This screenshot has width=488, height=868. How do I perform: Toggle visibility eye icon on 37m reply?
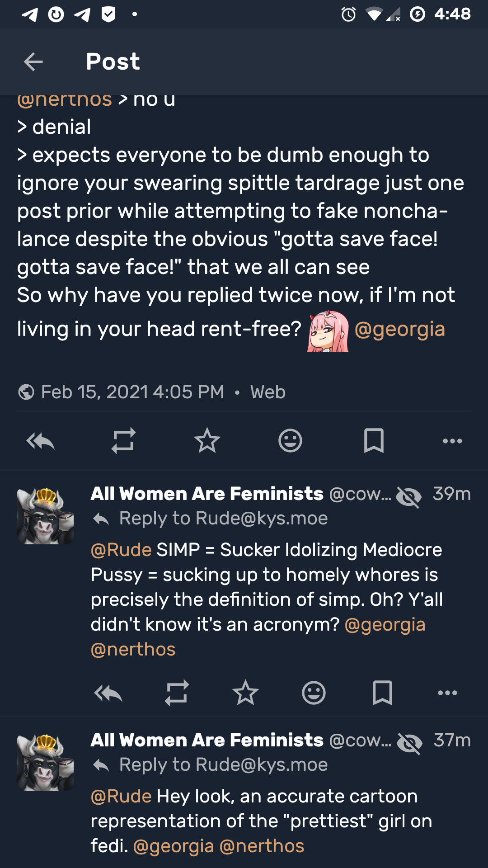point(409,743)
